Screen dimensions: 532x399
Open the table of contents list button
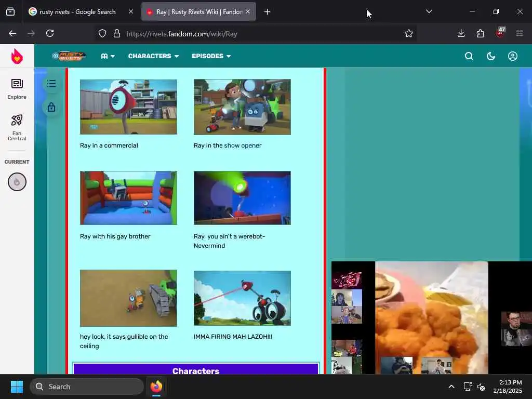51,84
